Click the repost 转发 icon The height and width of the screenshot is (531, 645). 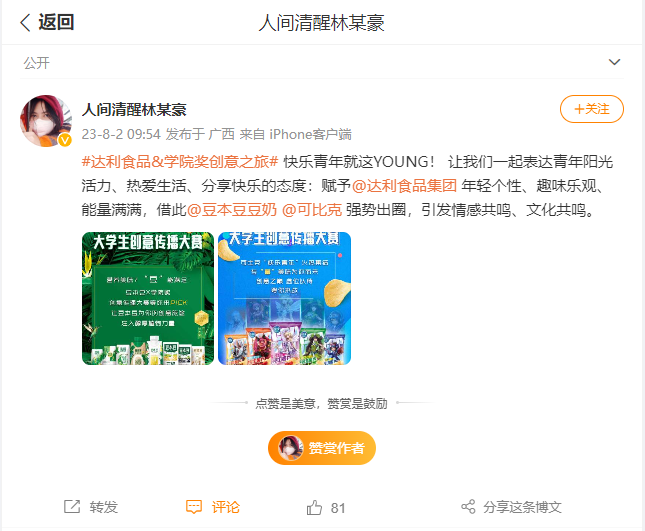point(72,507)
